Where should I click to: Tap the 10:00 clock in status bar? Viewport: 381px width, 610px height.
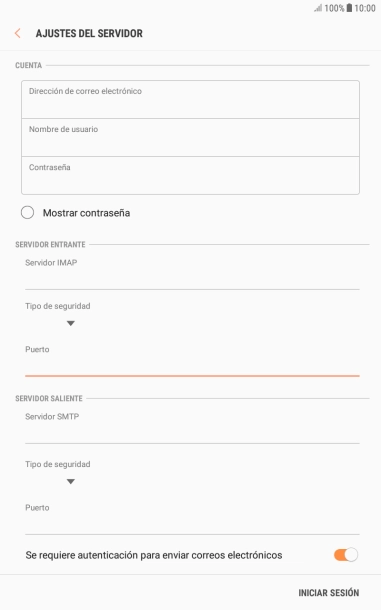point(365,8)
